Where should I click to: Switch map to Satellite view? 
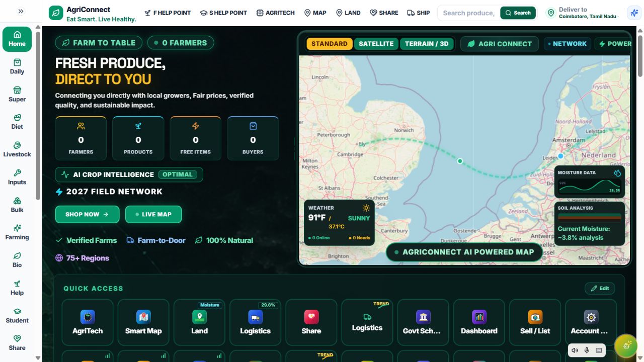pos(376,44)
